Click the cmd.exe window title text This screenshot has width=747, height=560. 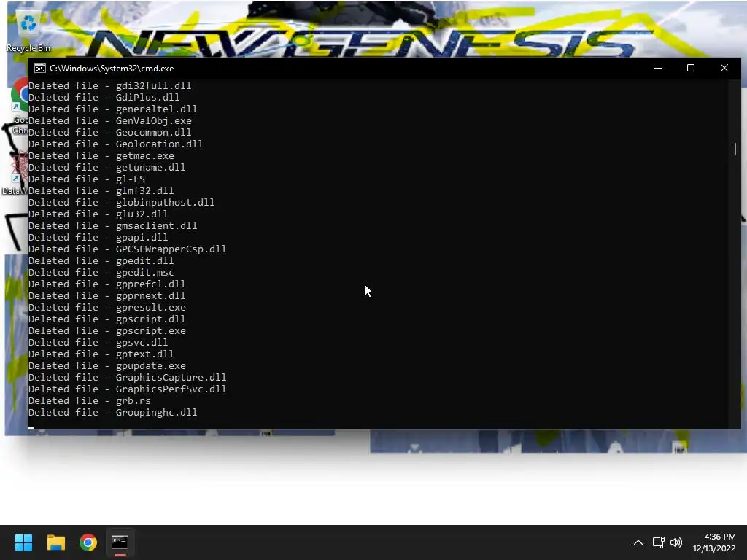pyautogui.click(x=112, y=69)
